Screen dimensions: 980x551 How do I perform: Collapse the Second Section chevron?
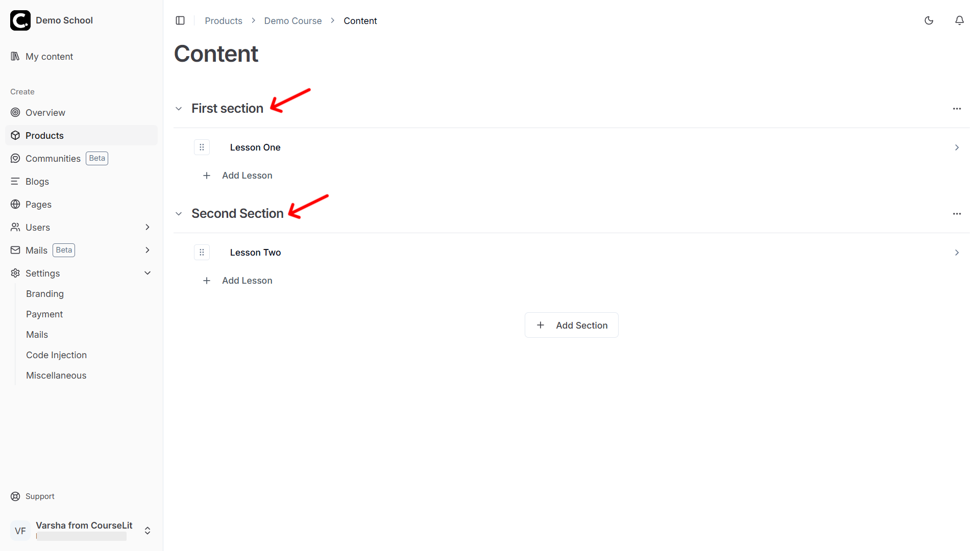click(x=179, y=214)
